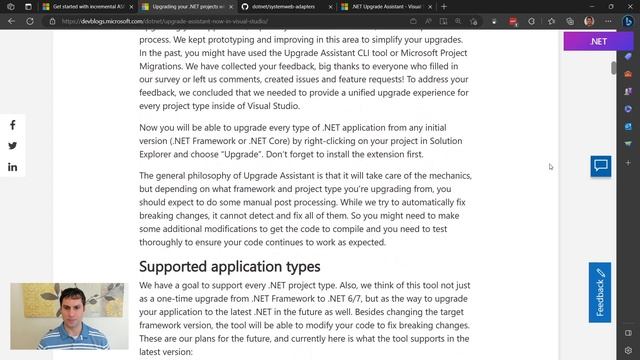Click the purple .NET banner button
The image size is (640, 360).
598,42
